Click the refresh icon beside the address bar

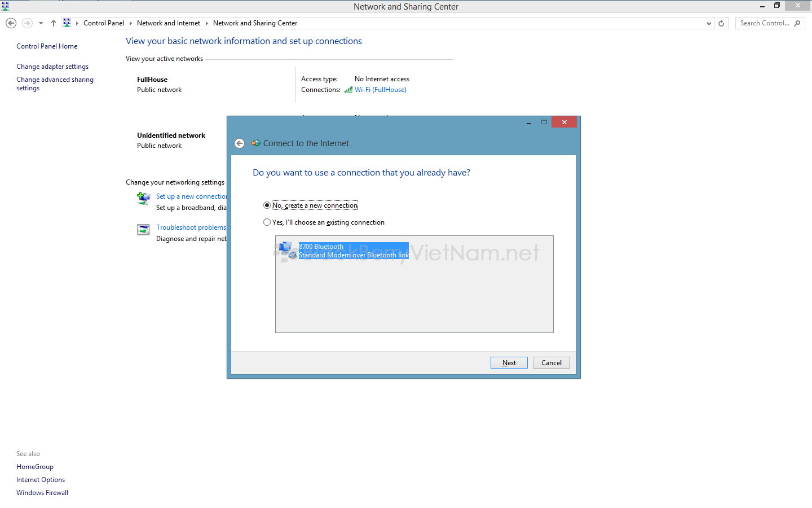click(x=721, y=23)
